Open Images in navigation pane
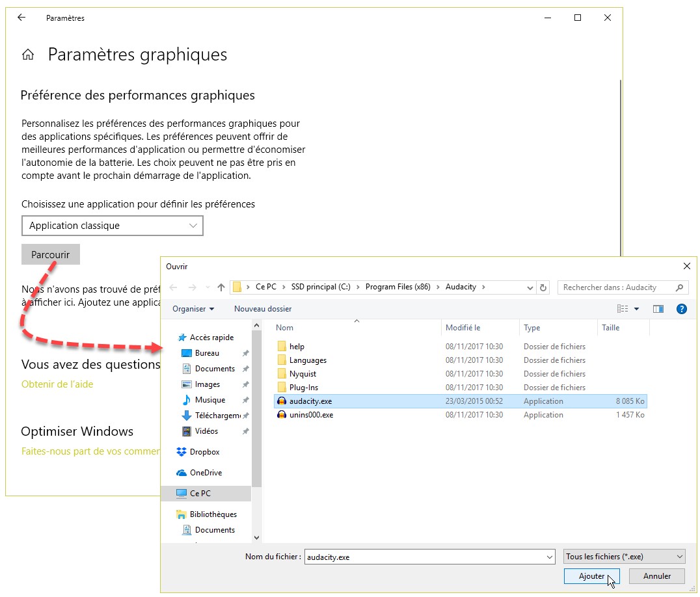700x597 pixels. click(201, 384)
